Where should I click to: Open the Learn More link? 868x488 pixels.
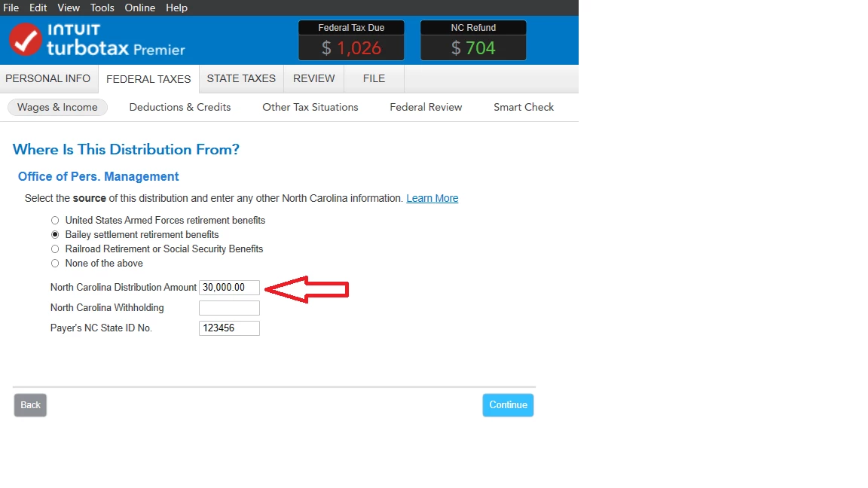coord(432,198)
